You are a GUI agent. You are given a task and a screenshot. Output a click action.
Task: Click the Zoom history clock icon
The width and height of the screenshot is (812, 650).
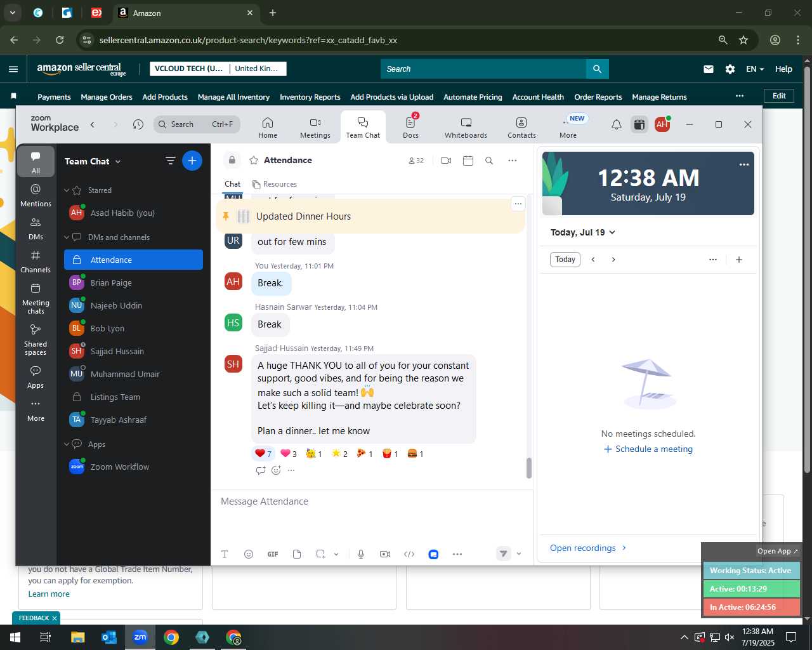point(138,124)
